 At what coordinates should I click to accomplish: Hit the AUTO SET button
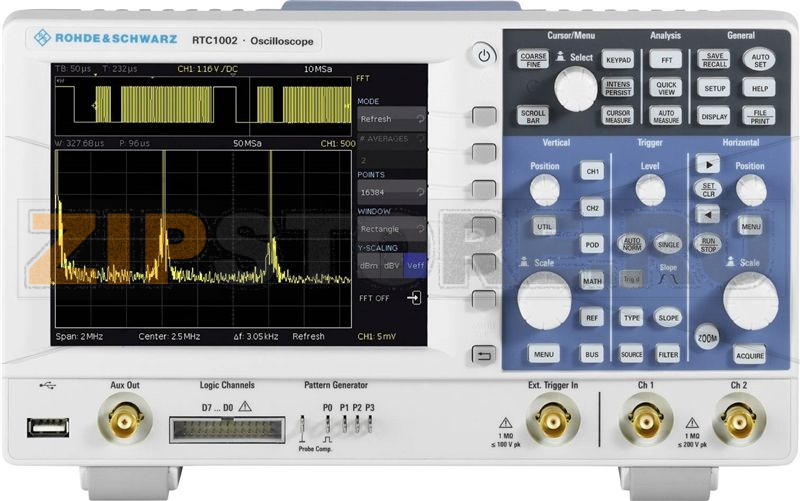(759, 60)
